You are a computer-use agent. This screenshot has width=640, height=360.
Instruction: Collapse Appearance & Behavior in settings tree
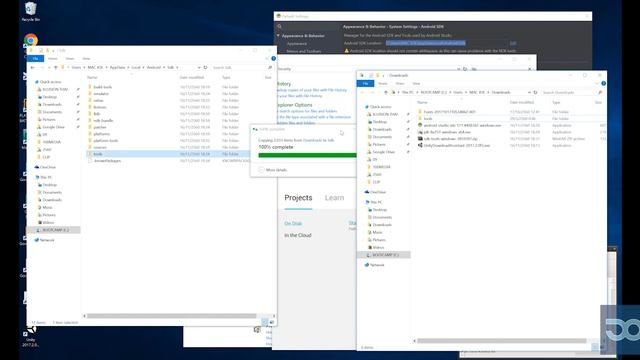[x=278, y=36]
